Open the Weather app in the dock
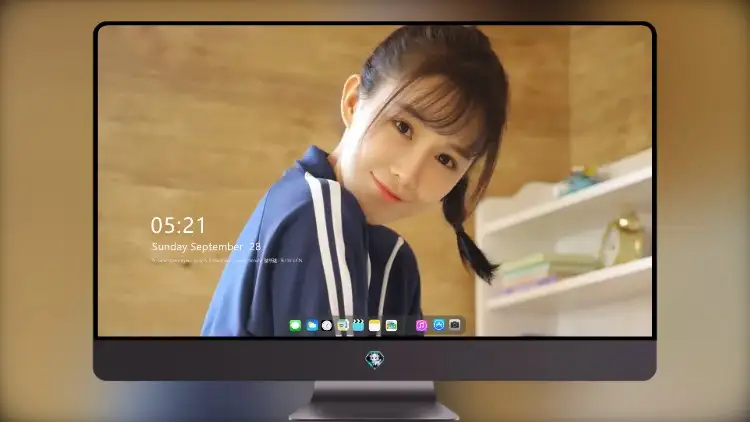750x422 pixels. 312,326
